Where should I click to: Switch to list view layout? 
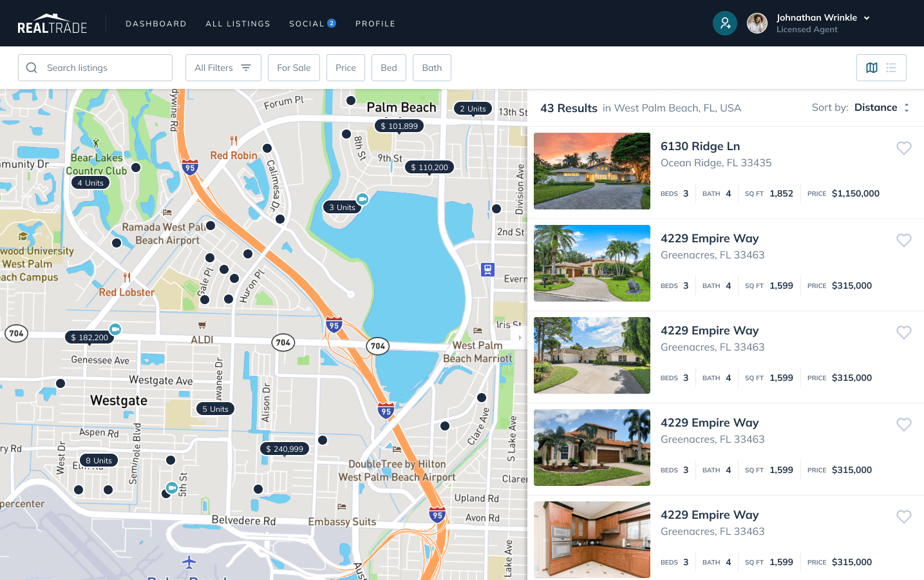click(892, 67)
